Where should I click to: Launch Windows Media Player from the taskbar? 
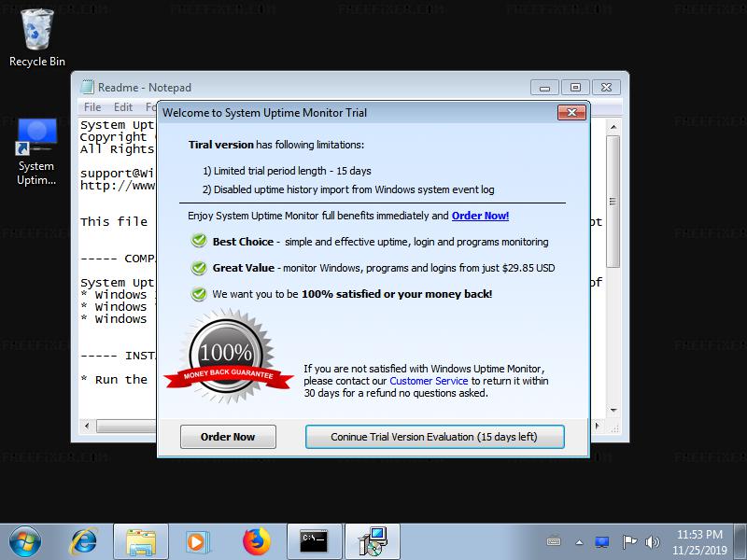[196, 542]
